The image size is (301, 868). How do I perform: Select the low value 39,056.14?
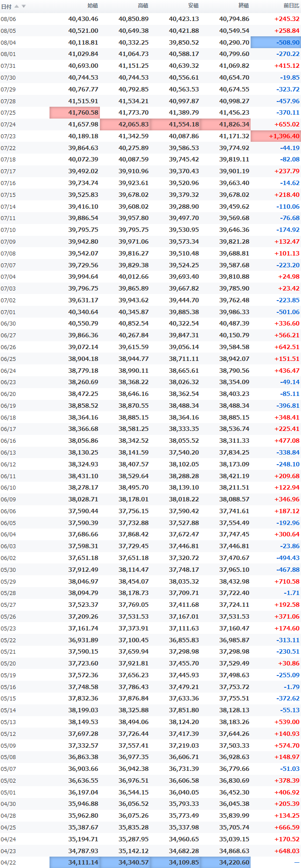[184, 347]
